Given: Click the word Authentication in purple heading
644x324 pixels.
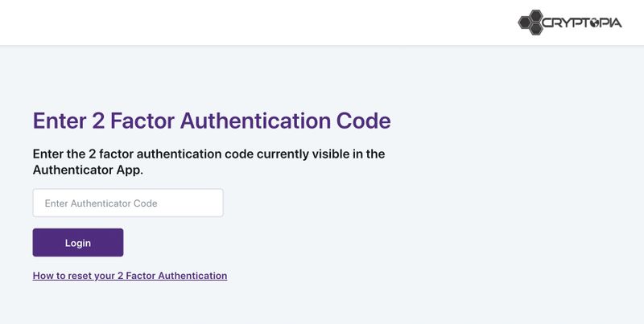Looking at the screenshot, I should click(x=253, y=121).
